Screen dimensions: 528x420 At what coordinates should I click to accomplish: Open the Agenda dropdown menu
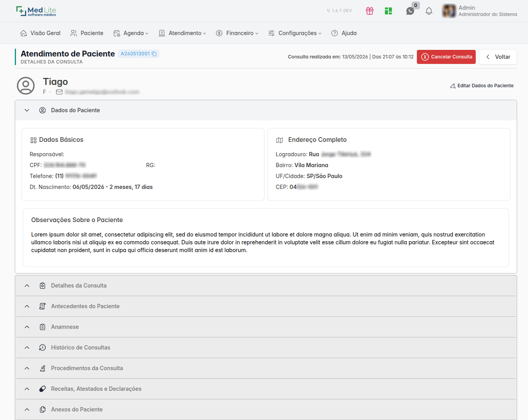pos(131,33)
